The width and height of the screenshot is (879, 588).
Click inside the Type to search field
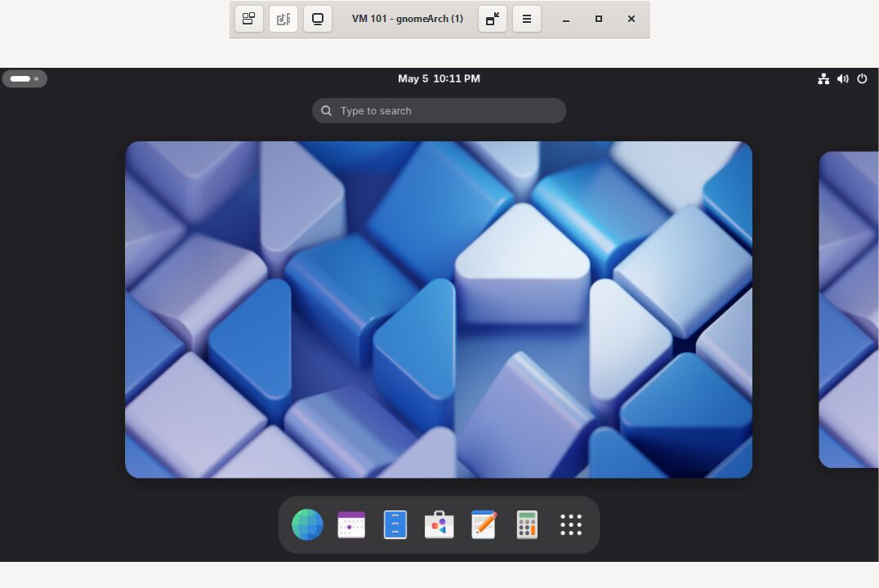(x=439, y=110)
